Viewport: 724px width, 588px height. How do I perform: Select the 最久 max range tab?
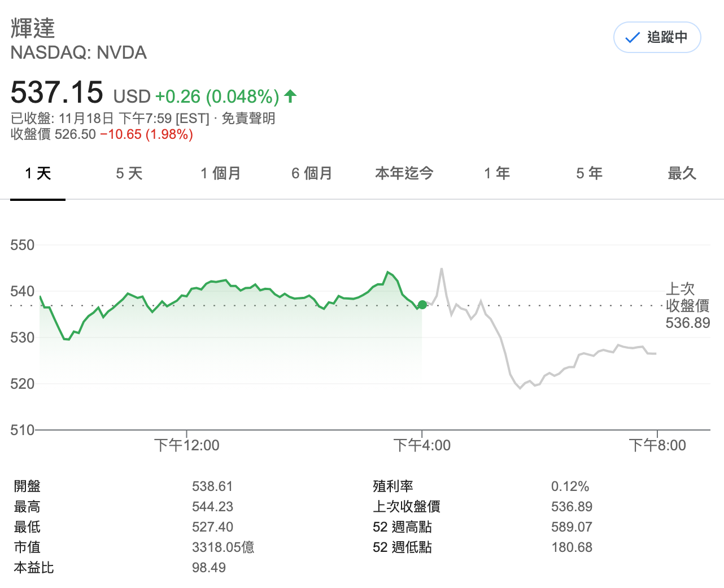click(682, 173)
